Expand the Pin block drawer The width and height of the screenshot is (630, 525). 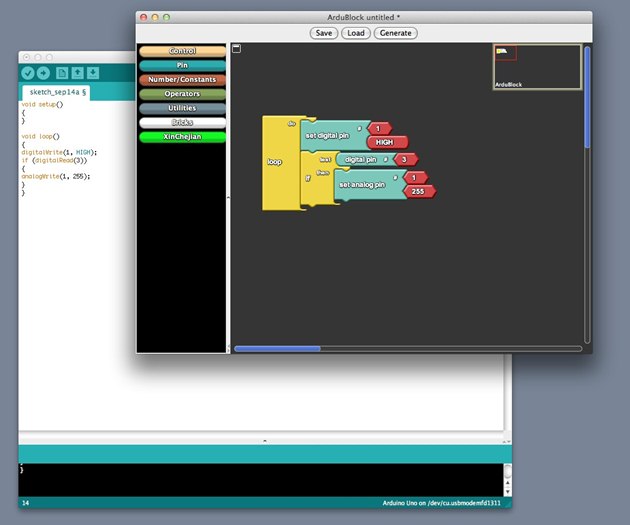[x=182, y=65]
